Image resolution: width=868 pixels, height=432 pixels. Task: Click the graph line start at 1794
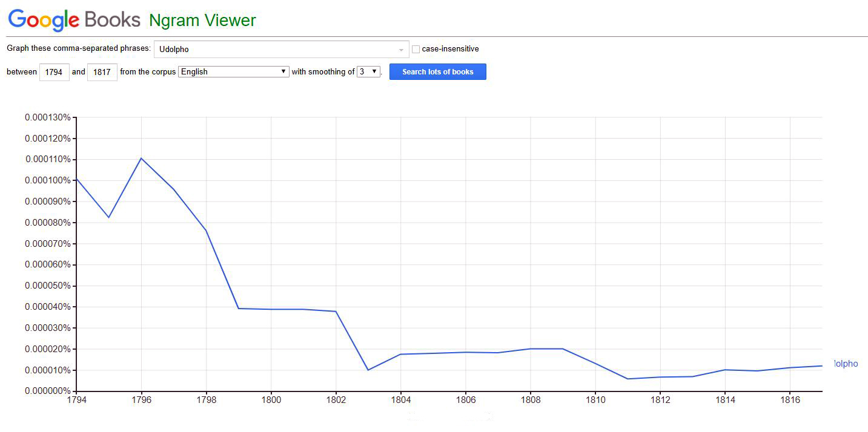point(77,179)
